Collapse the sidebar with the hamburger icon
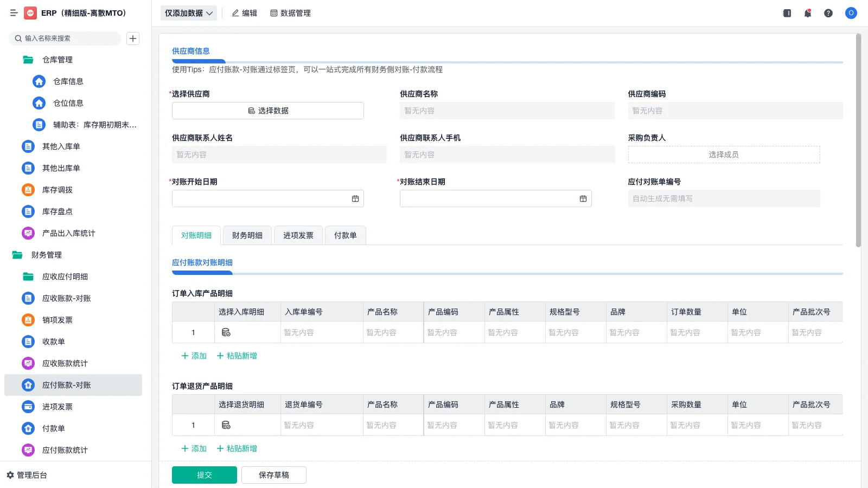The width and height of the screenshot is (868, 488). tap(14, 13)
